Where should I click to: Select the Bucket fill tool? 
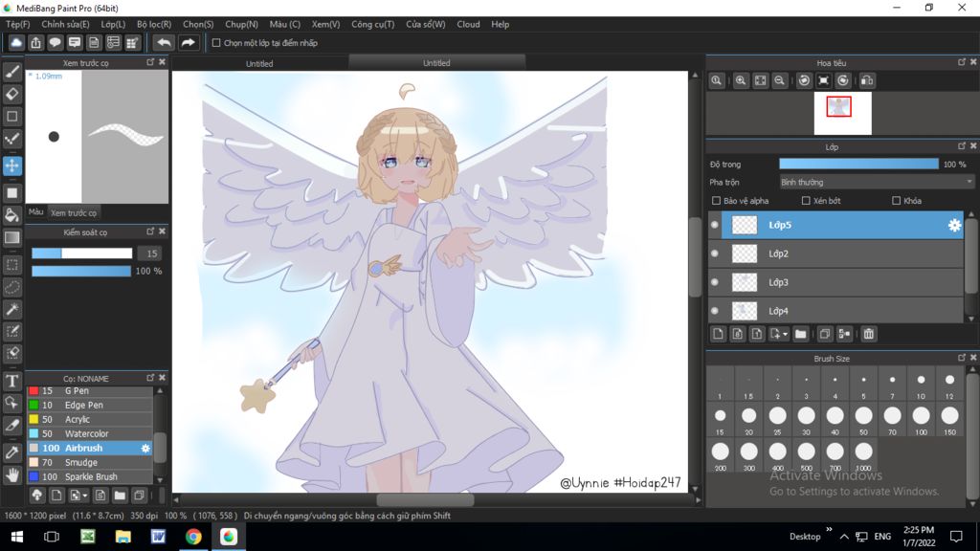tap(11, 215)
